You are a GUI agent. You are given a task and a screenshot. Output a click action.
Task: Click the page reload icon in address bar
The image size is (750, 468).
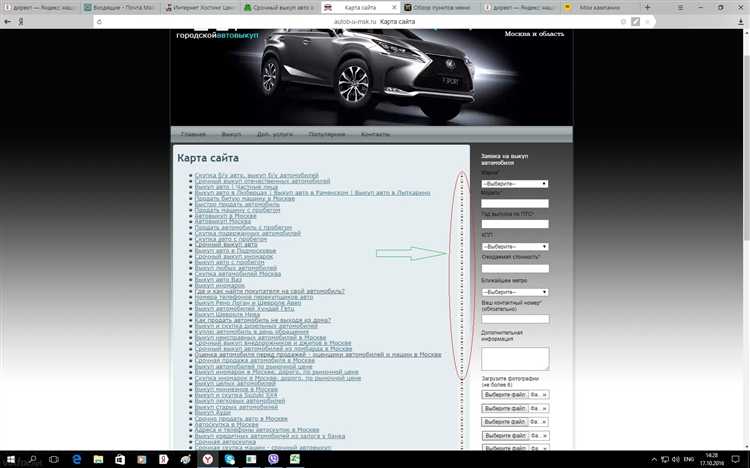[97, 21]
